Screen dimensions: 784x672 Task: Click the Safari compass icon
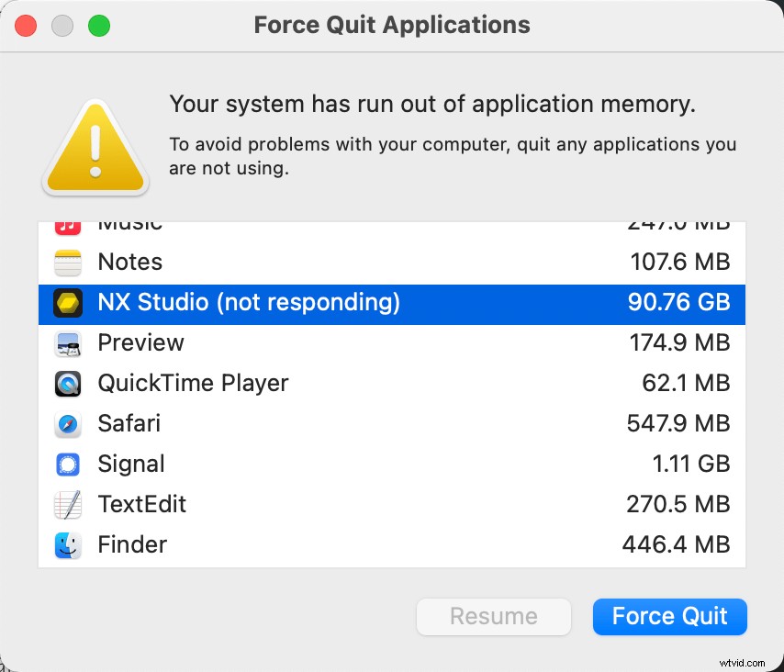68,424
